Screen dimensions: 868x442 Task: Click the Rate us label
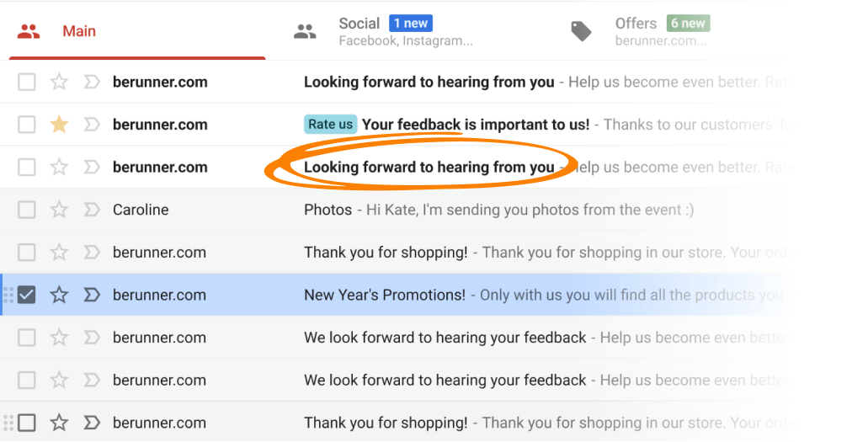pyautogui.click(x=330, y=125)
